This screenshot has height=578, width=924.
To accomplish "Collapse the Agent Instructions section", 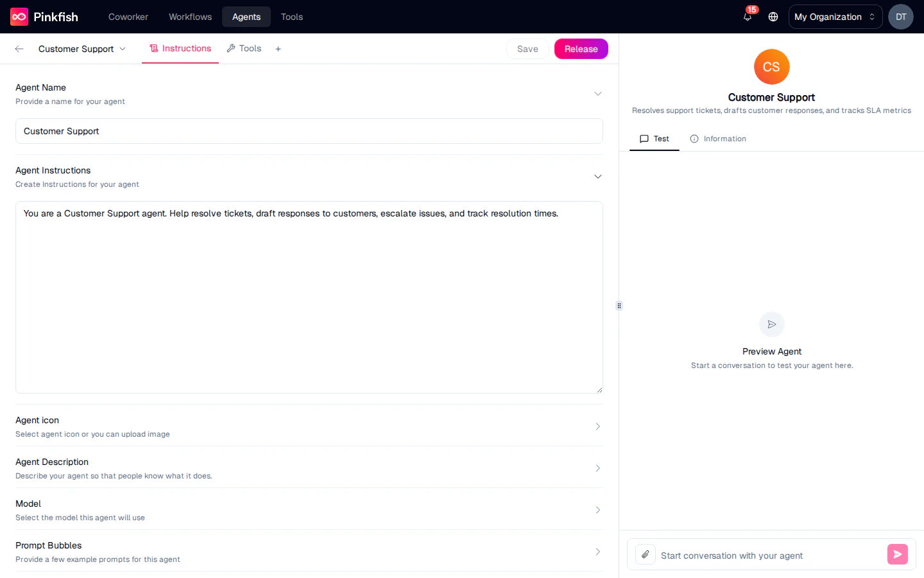I will pos(597,176).
